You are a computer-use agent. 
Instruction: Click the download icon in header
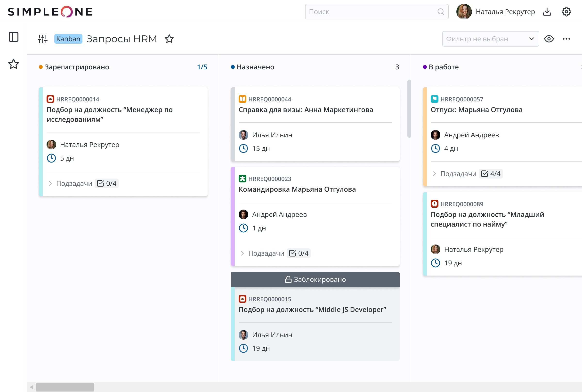547,12
